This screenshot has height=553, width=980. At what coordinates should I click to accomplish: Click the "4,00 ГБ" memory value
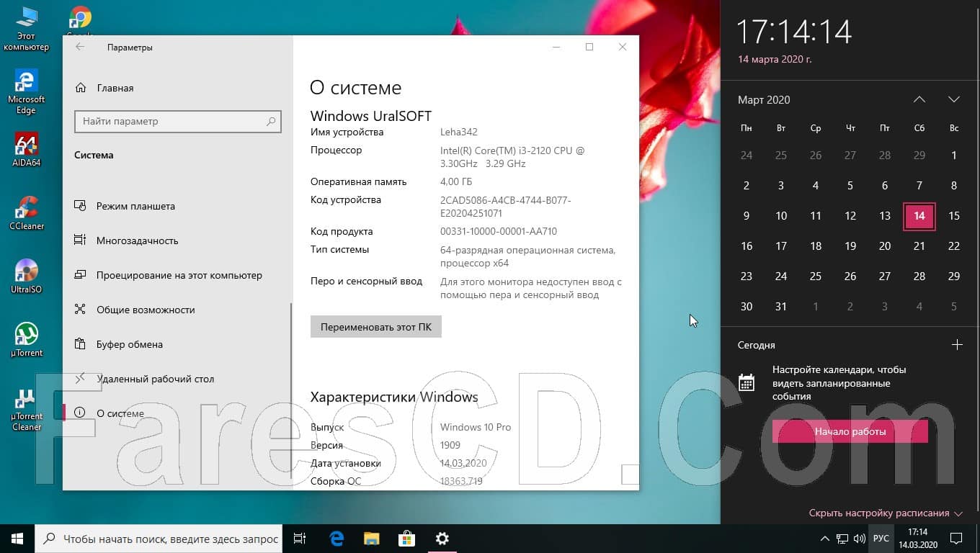(456, 182)
